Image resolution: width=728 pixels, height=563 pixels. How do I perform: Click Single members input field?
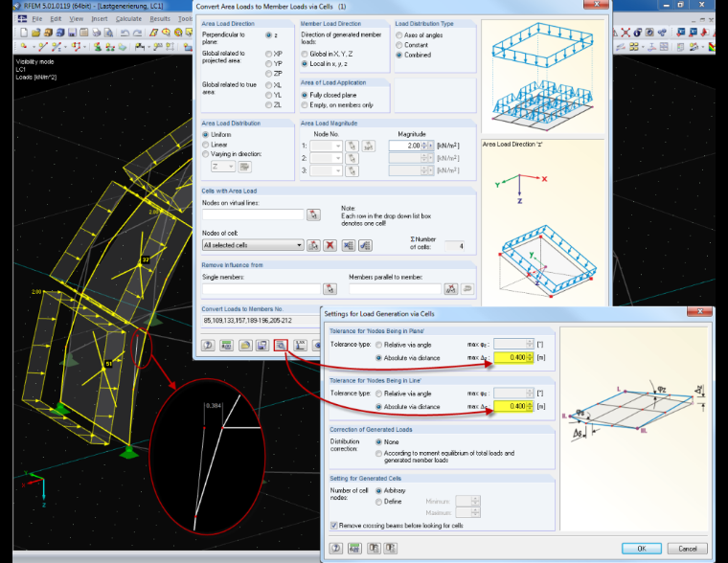(x=262, y=289)
